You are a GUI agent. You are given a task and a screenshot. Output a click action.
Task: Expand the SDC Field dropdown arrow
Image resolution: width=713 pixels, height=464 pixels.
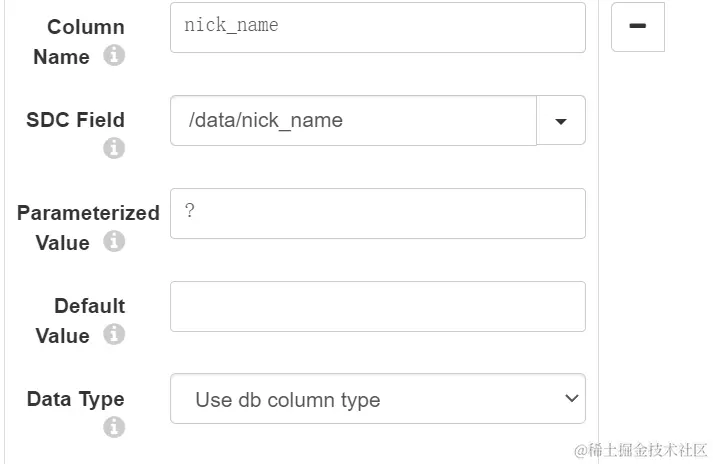point(561,121)
